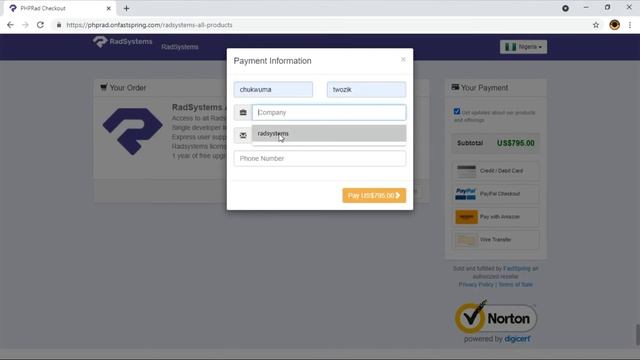Choose Credit / Debit Card payment

pos(496,171)
